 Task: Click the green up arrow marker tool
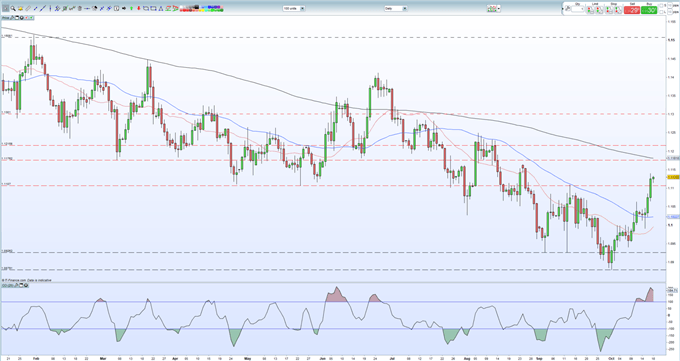pos(131,9)
